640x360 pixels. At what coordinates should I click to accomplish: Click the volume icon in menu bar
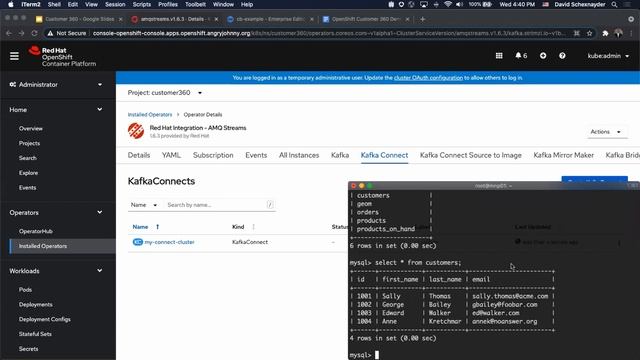pyautogui.click(x=459, y=4)
